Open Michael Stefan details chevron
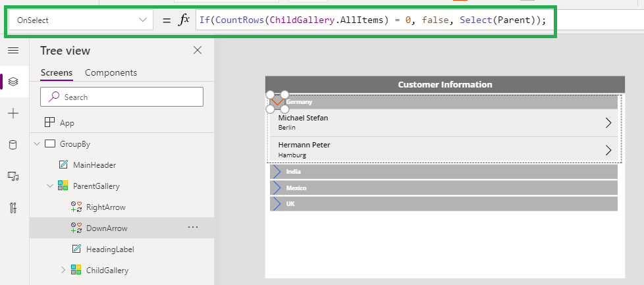This screenshot has height=285, width=644. coord(608,123)
